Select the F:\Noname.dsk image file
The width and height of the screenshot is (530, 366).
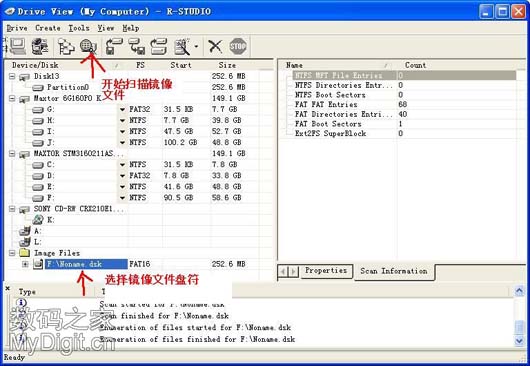point(86,264)
